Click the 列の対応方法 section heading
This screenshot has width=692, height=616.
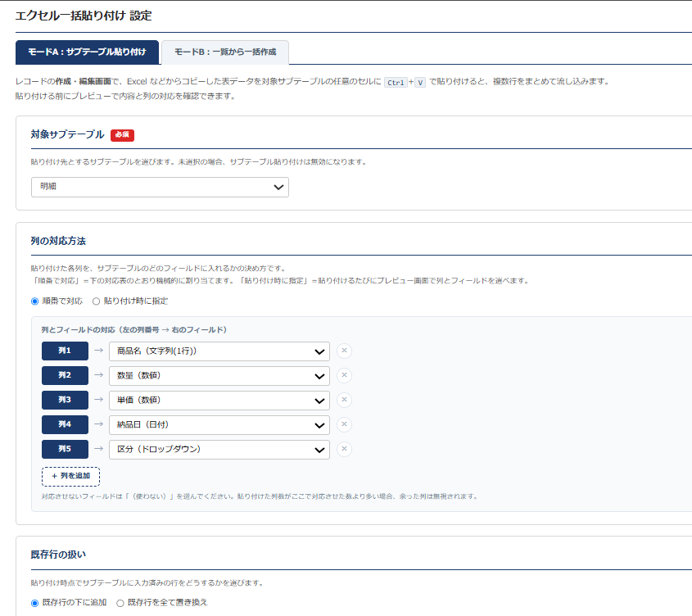click(x=58, y=241)
